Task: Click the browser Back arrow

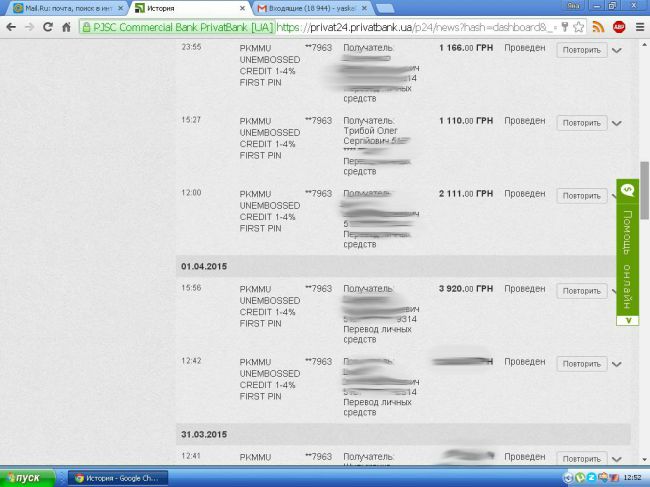Action: click(10, 27)
